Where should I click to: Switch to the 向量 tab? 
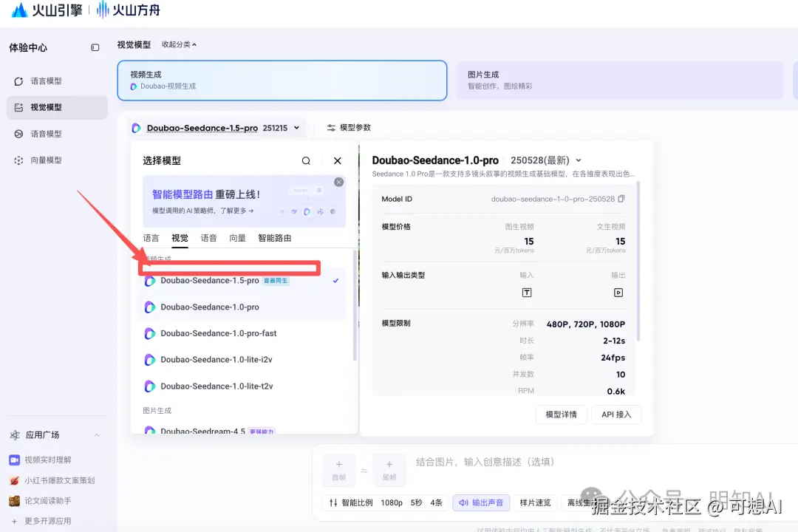(237, 238)
